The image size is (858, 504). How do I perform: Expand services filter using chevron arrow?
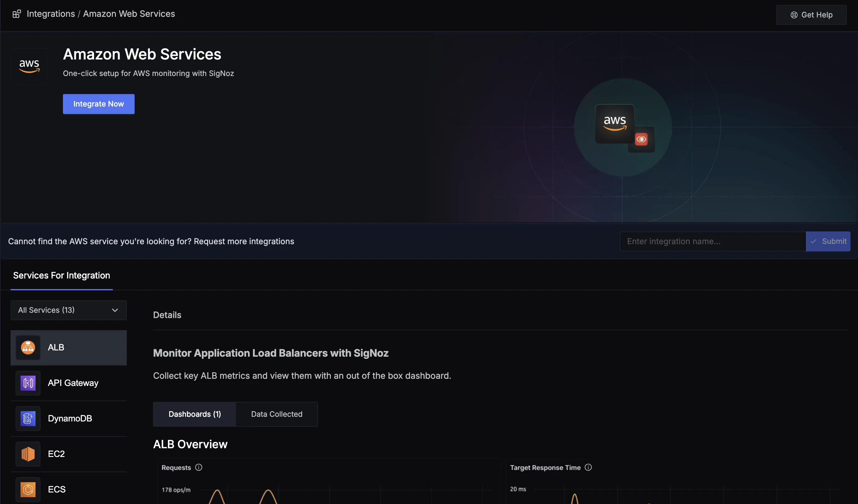click(x=115, y=310)
